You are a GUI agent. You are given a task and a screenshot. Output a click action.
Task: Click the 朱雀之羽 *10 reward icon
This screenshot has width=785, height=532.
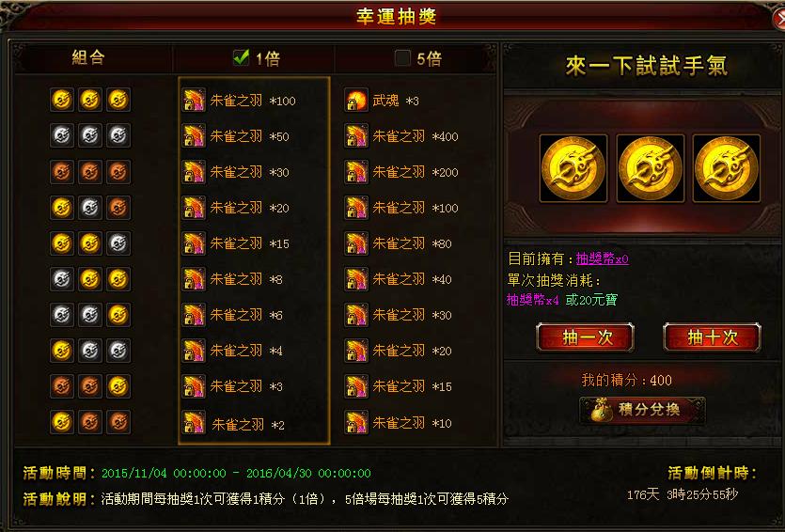(356, 423)
